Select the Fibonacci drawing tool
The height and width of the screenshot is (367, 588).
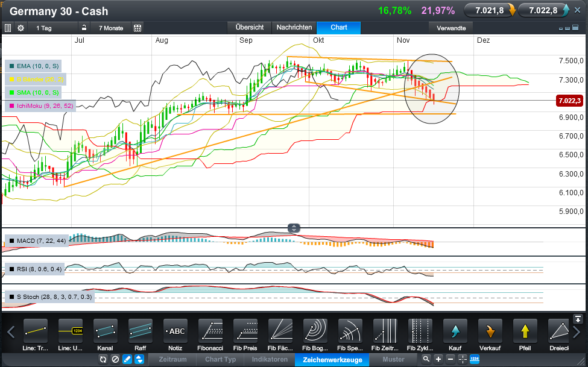(x=210, y=331)
